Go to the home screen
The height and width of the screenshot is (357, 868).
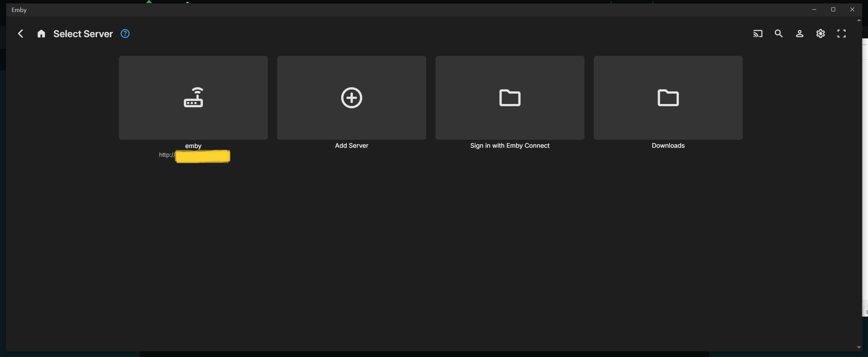[41, 33]
